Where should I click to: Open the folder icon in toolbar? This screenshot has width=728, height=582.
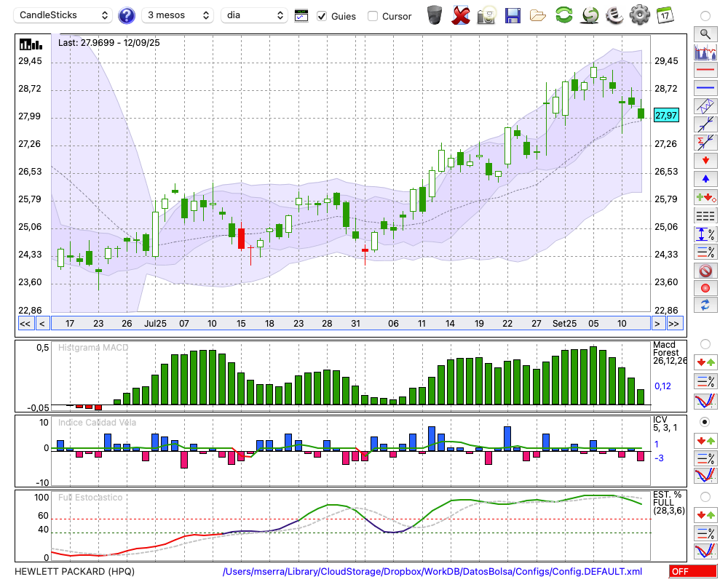(538, 16)
